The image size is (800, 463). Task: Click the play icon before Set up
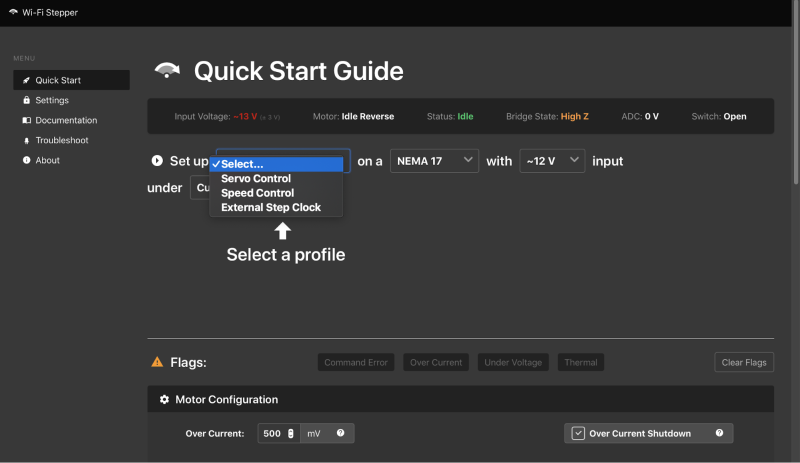(157, 161)
